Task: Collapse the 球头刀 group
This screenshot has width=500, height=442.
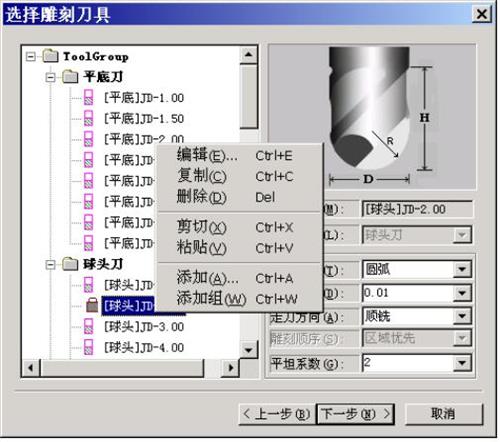Action: pyautogui.click(x=50, y=265)
